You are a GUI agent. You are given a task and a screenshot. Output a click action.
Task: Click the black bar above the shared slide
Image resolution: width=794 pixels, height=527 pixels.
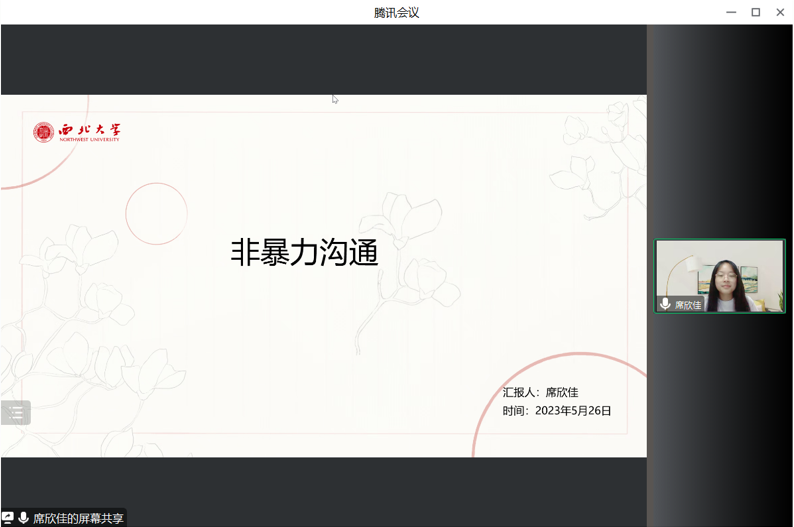click(323, 60)
